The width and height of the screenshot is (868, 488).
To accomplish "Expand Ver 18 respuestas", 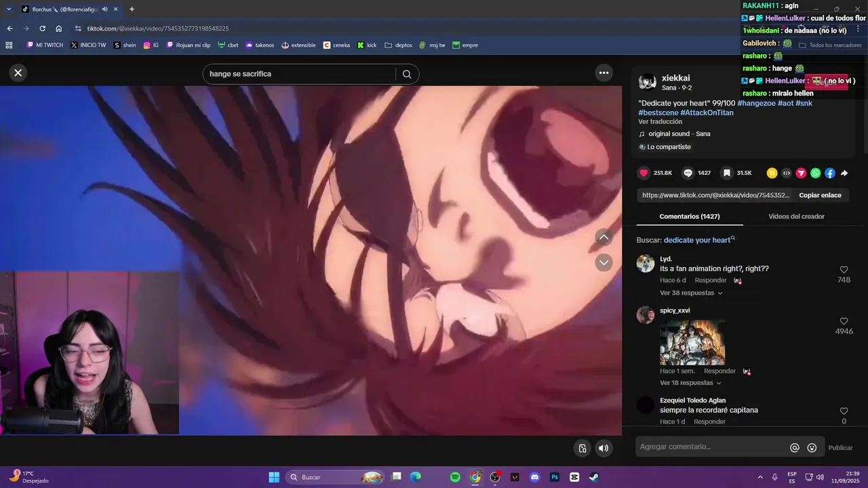I will [691, 383].
